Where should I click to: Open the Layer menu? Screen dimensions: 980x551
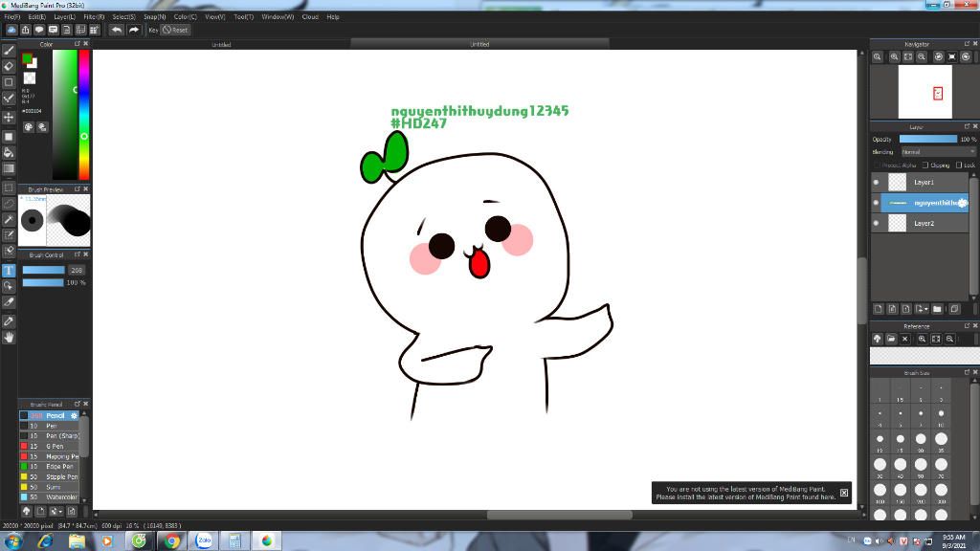point(64,17)
